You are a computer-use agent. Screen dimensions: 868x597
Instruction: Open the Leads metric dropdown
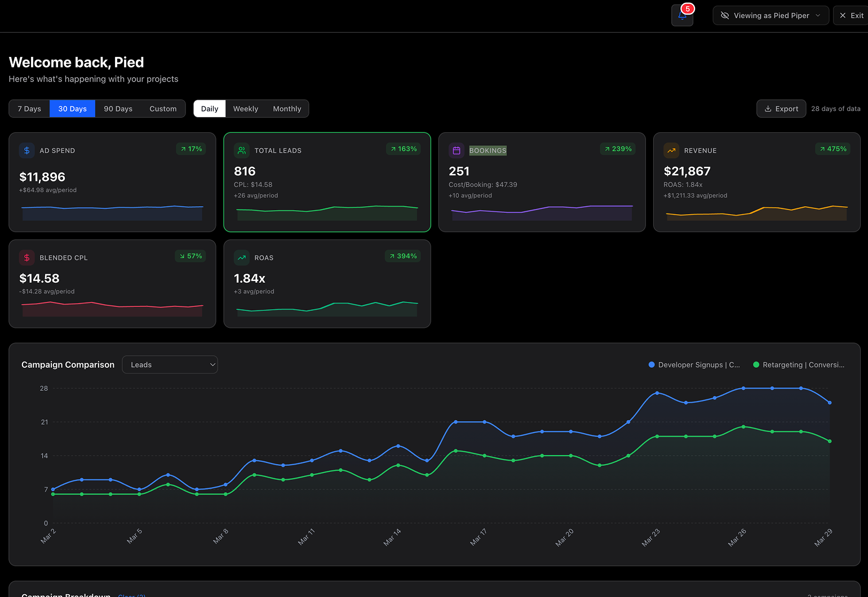coord(170,365)
